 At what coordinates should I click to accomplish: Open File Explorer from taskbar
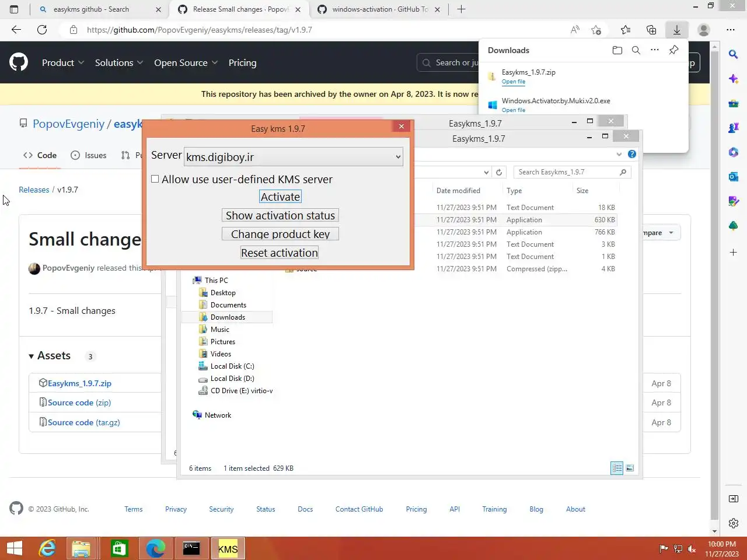coord(81,548)
